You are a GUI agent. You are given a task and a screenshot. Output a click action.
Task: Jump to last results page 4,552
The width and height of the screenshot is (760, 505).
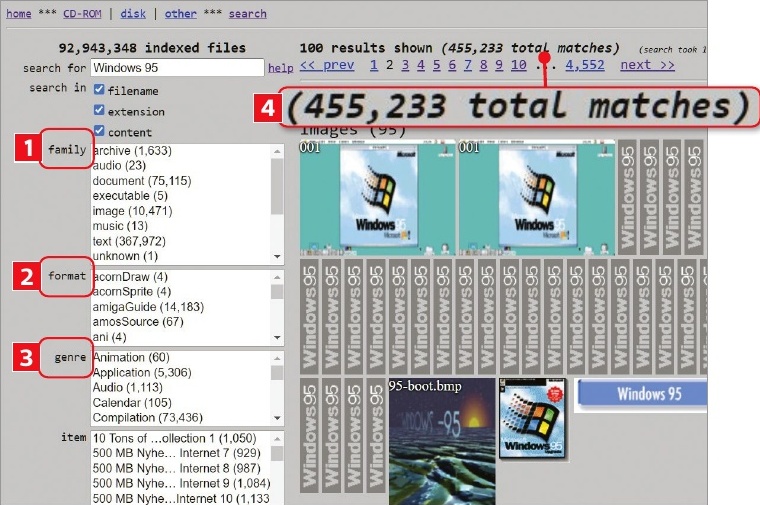(585, 65)
